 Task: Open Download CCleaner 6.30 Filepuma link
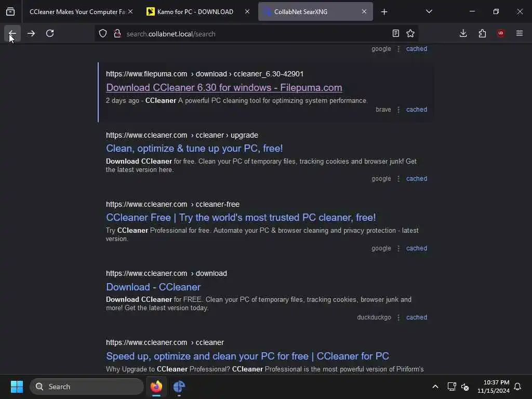tap(224, 87)
